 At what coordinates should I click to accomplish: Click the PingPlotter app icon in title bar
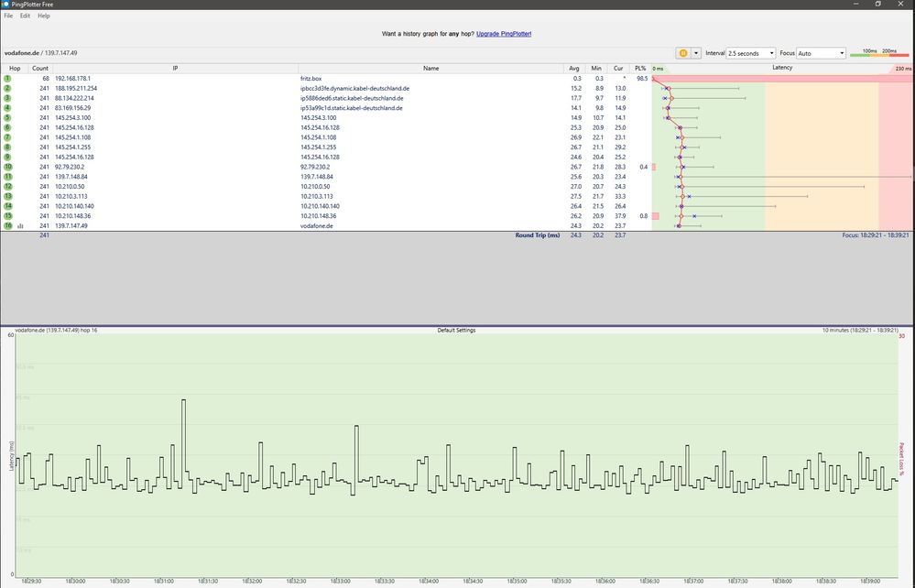click(x=5, y=4)
